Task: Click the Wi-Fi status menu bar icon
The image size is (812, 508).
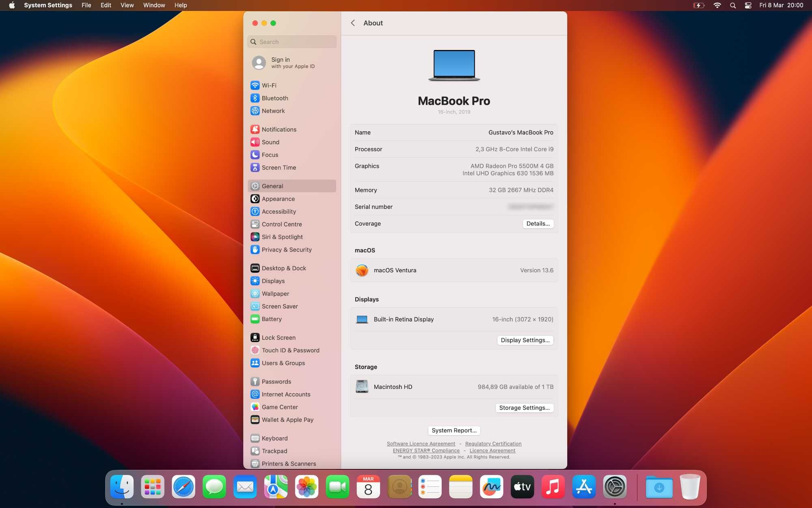Action: (717, 5)
